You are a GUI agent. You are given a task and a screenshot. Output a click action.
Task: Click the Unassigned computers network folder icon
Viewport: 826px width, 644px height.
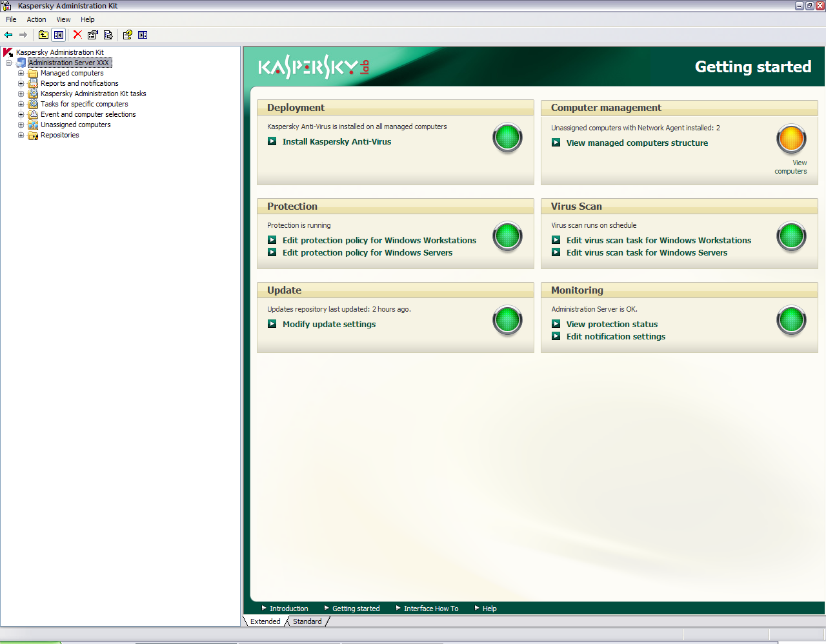[33, 125]
